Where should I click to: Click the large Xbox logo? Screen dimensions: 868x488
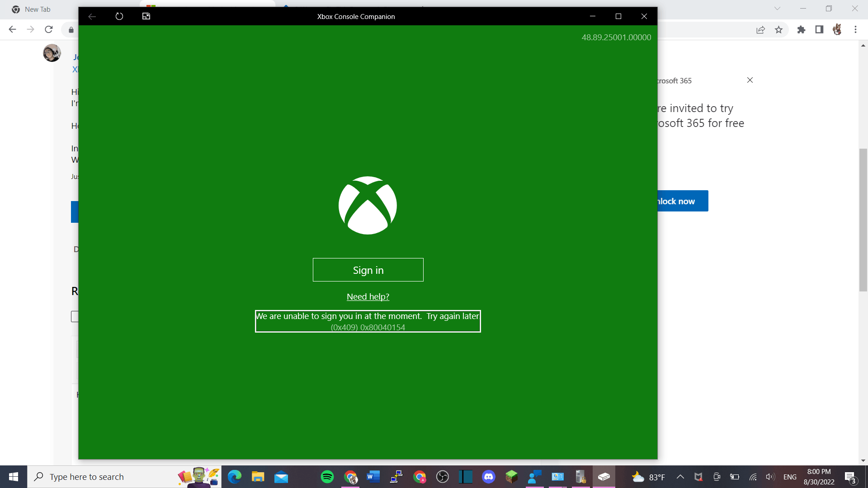(x=368, y=205)
